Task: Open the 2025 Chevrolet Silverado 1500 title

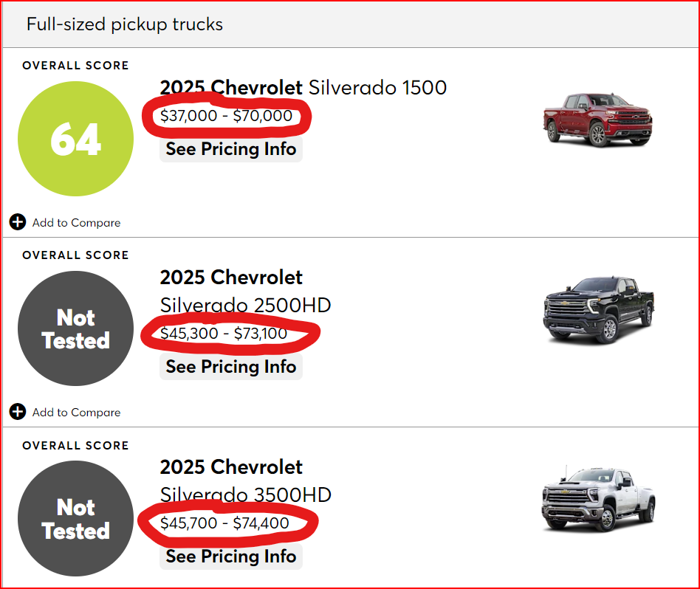Action: tap(303, 88)
